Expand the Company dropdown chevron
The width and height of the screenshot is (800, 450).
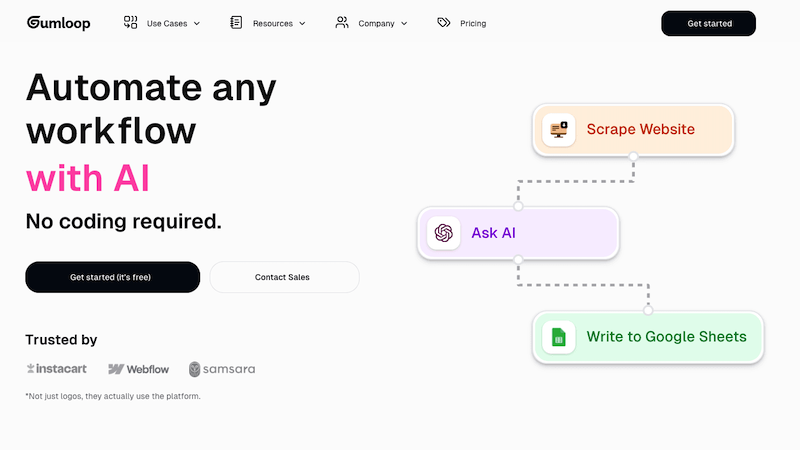404,23
